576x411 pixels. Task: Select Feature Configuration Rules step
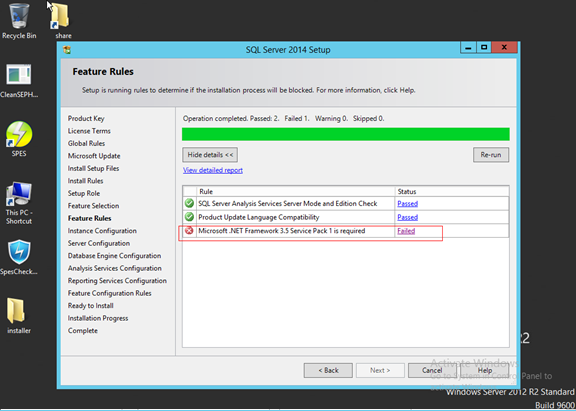tap(109, 293)
